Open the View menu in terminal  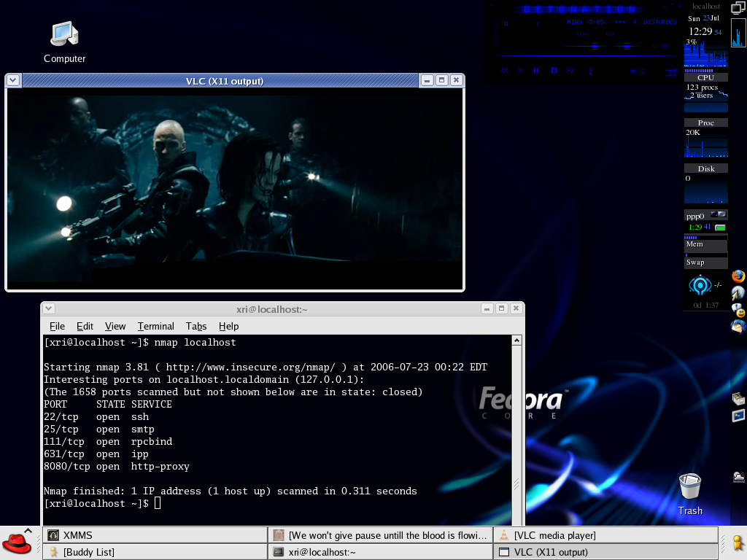click(115, 326)
